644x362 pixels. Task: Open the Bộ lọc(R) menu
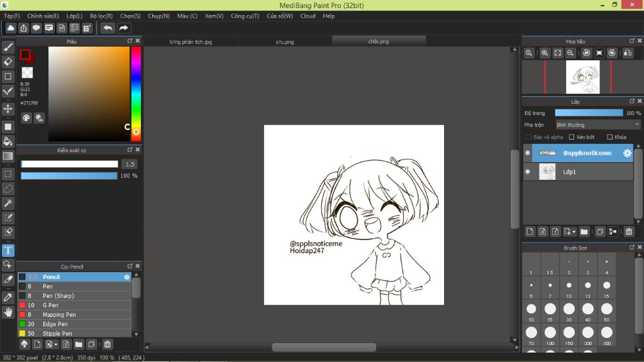[x=101, y=16]
